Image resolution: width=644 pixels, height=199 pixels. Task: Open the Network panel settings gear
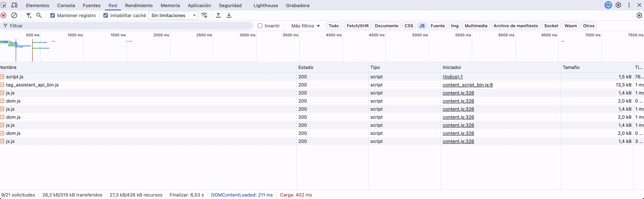point(639,16)
